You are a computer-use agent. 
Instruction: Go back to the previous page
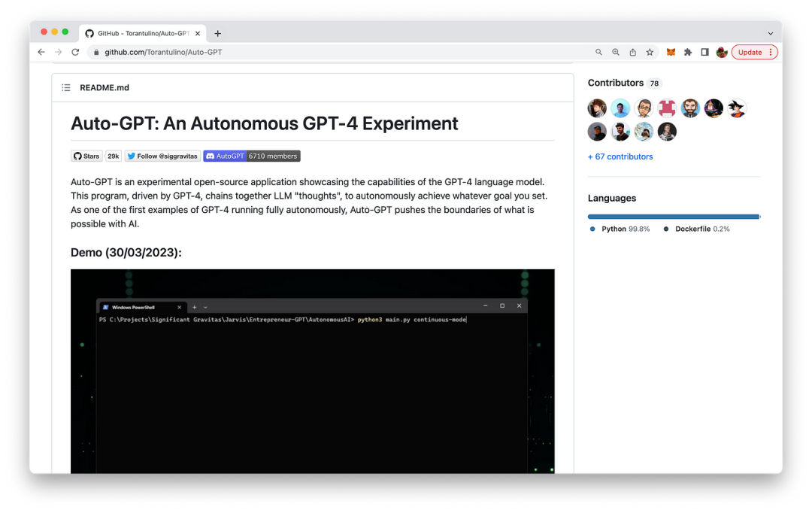[41, 53]
